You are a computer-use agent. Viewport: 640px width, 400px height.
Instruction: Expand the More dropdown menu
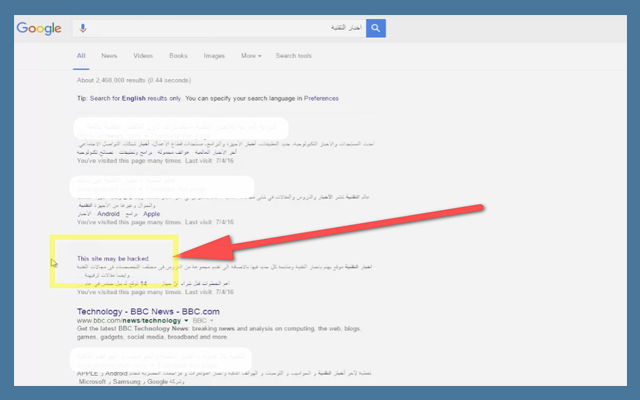pos(251,56)
